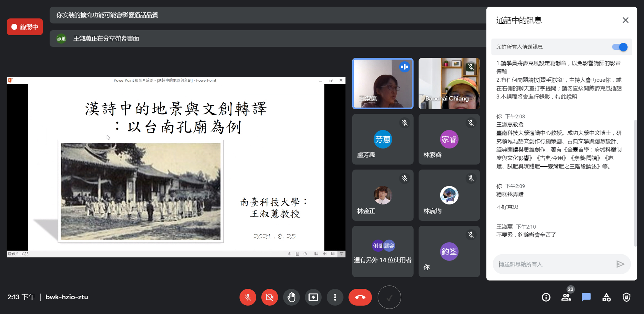Open the activities icon
This screenshot has height=314, width=644.
(x=606, y=297)
